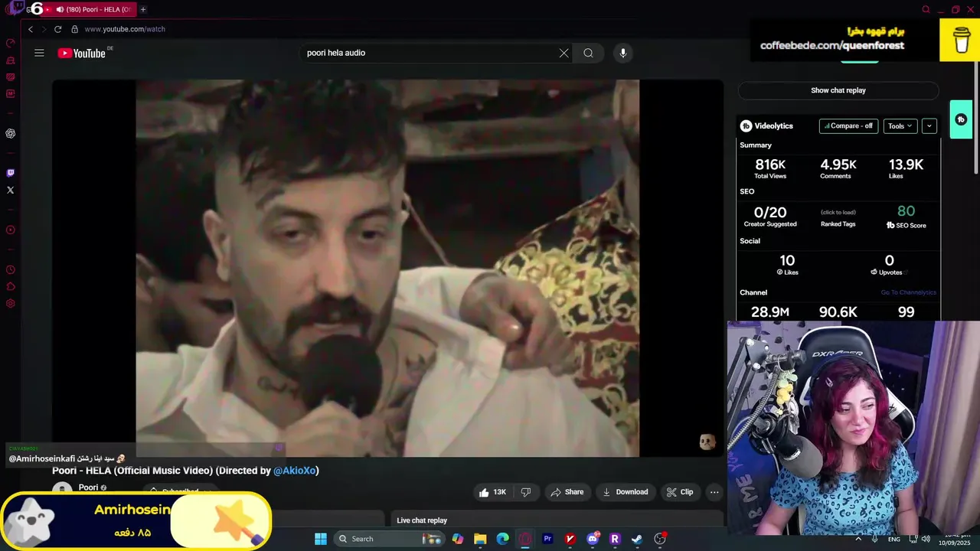Open a new browser tab with plus
This screenshot has height=551, width=980.
pos(143,9)
